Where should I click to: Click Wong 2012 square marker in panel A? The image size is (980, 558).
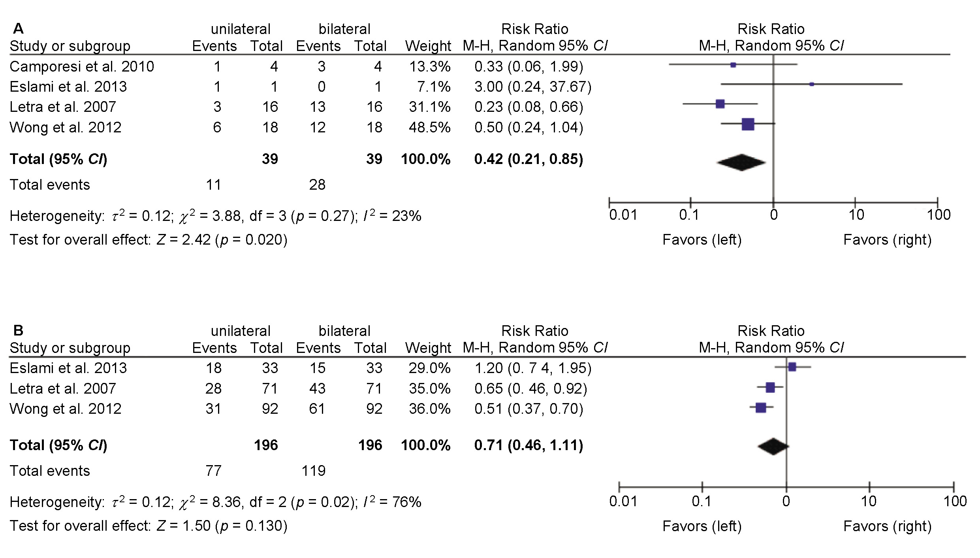[748, 124]
